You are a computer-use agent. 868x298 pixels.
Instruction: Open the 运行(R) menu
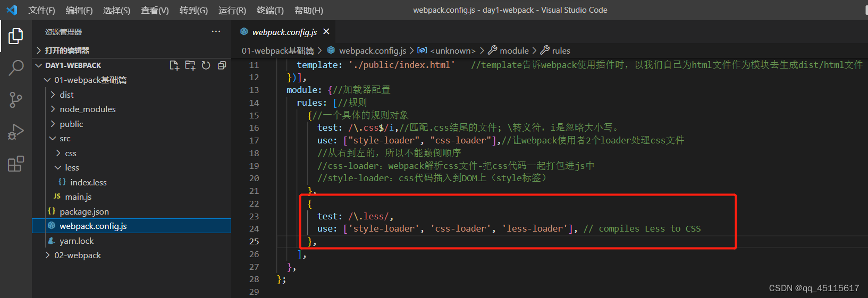232,10
